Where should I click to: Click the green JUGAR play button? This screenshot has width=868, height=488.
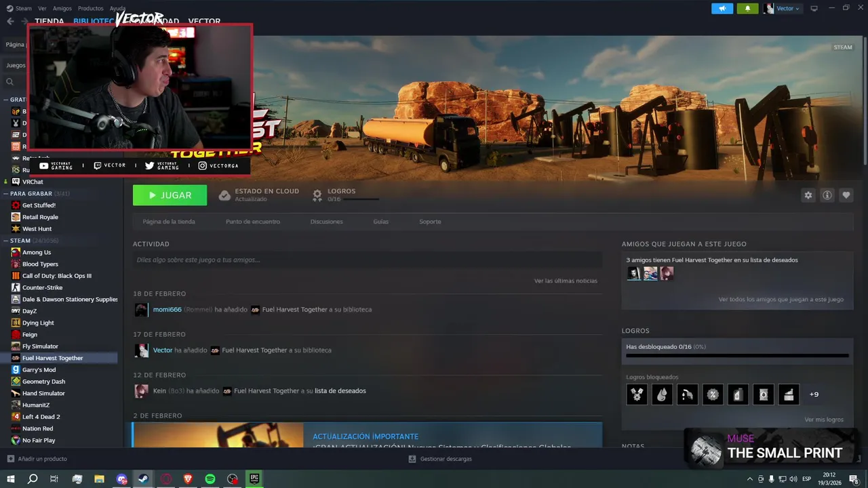[170, 195]
